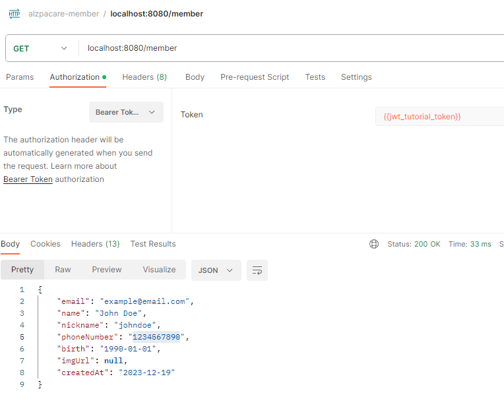Open the request Settings tab

(x=356, y=77)
